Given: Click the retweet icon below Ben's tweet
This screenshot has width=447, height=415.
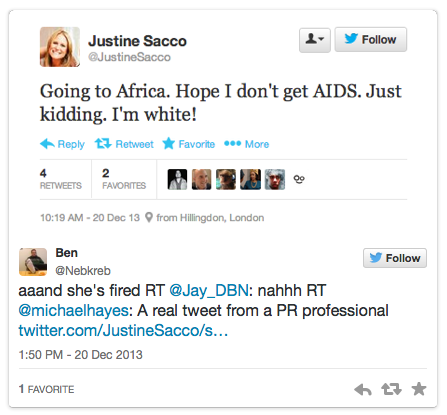Looking at the screenshot, I should pos(391,389).
